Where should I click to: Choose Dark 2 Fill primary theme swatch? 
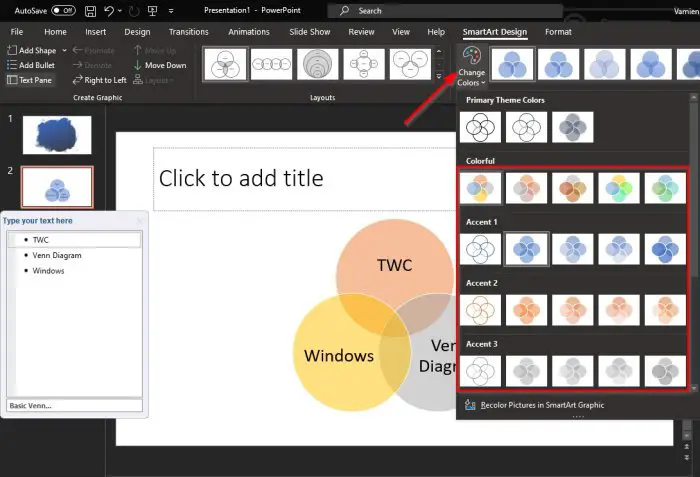[x=572, y=127]
